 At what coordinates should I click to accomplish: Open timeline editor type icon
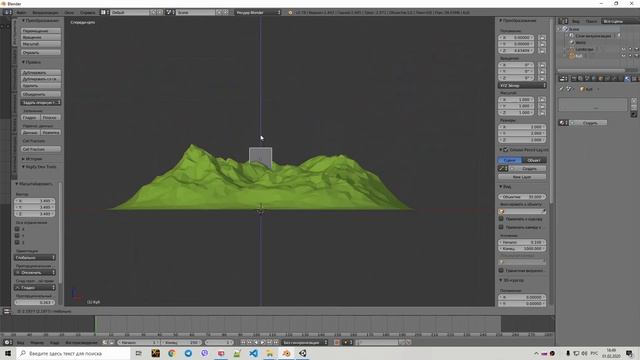coord(7,342)
